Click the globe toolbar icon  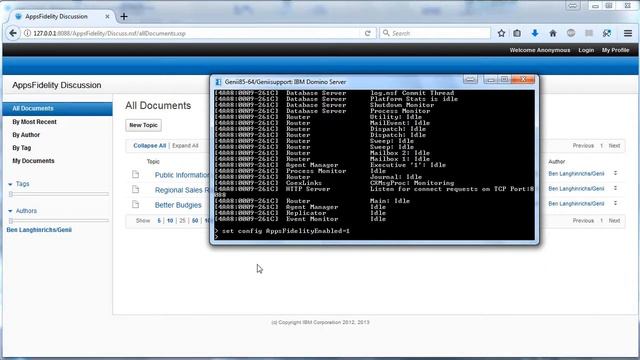(x=571, y=33)
